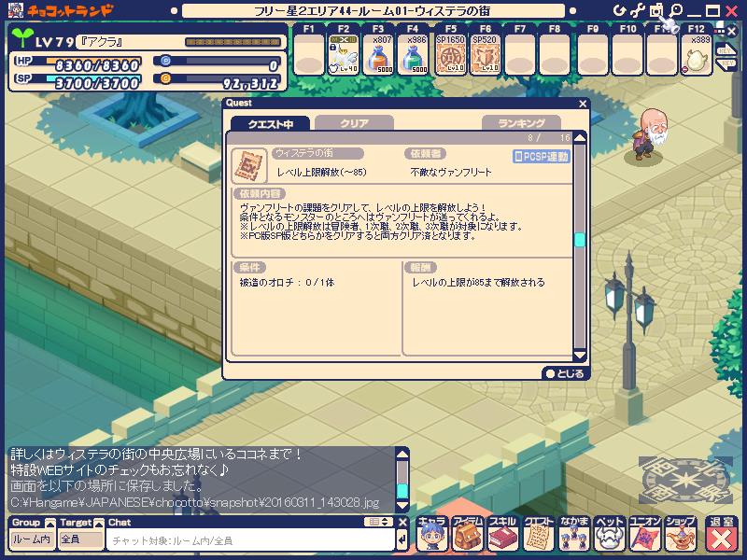Click the quest Ex stamp icon
The height and width of the screenshot is (560, 747).
point(249,166)
